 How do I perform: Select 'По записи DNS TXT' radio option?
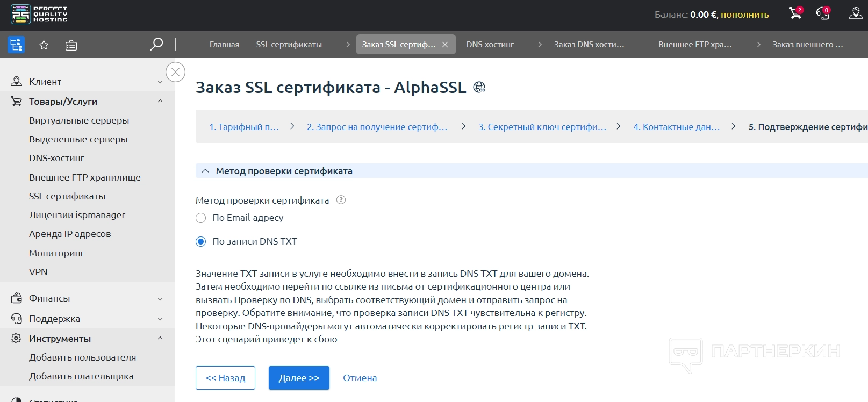pos(201,241)
